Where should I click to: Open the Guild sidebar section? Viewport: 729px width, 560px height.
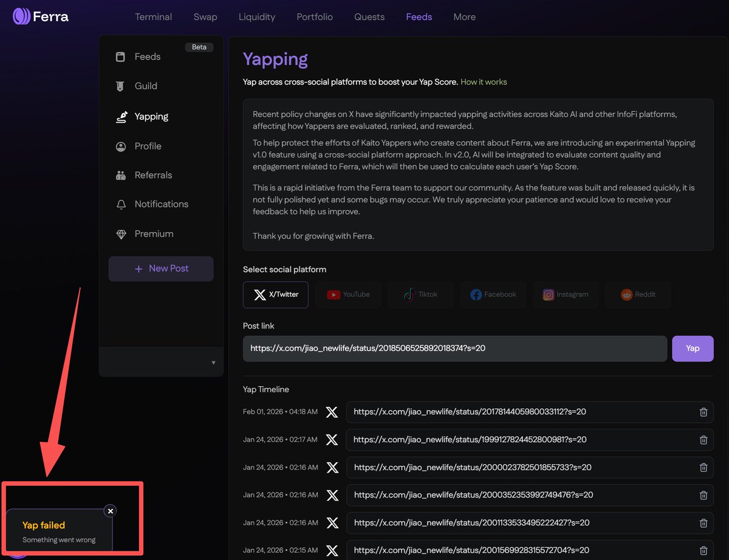[x=145, y=86]
